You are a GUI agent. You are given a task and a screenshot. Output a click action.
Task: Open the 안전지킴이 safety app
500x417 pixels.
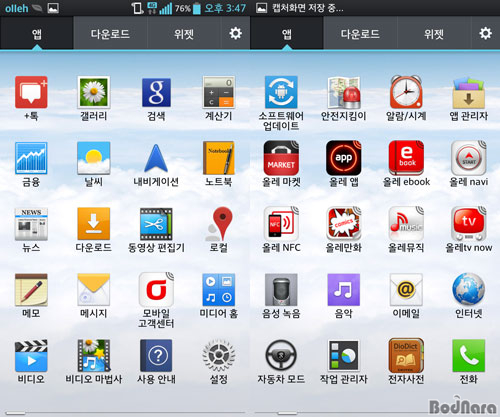point(344,92)
